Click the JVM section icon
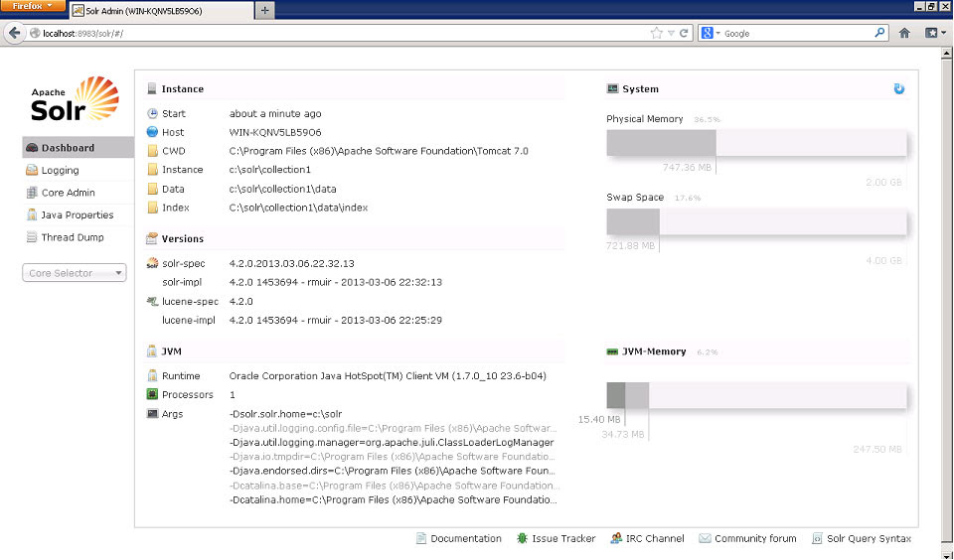954x560 pixels. tap(152, 351)
